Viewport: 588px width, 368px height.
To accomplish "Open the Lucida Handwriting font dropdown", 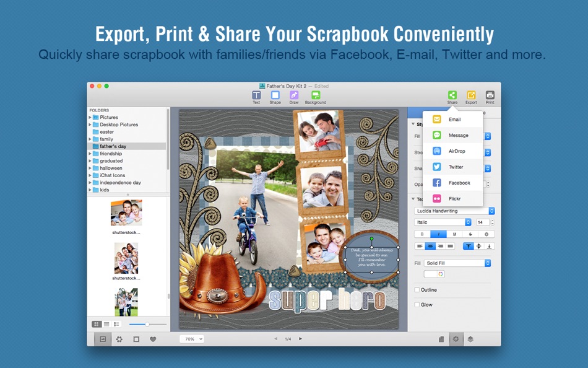I will [x=454, y=211].
